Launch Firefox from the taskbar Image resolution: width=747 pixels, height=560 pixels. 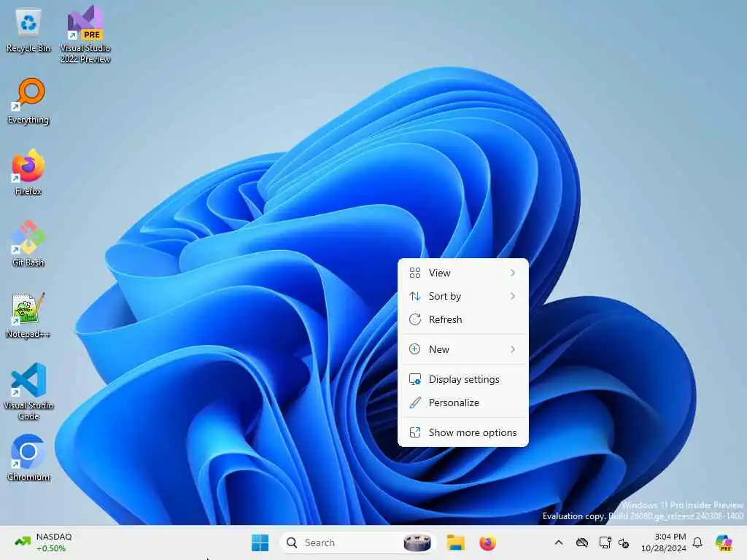coord(487,542)
